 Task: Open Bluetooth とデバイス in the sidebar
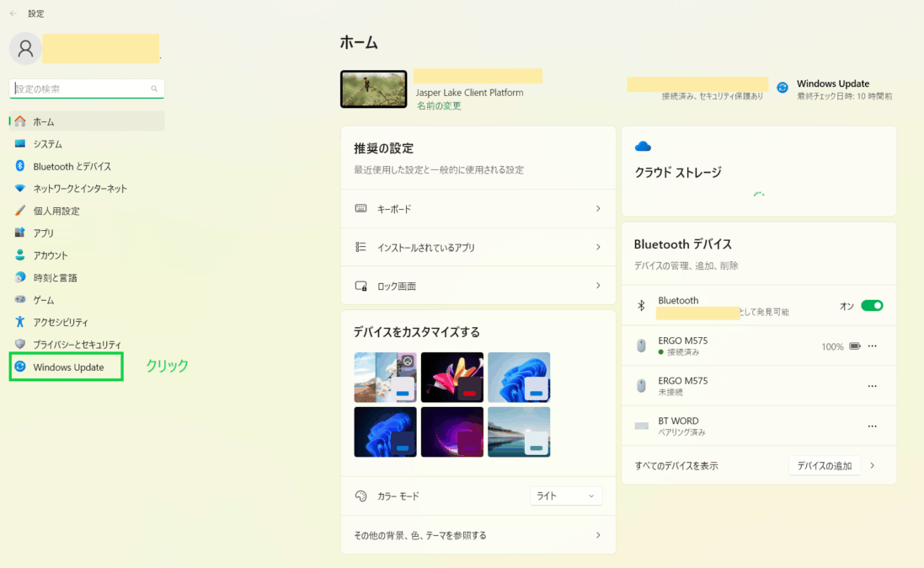coord(87,166)
